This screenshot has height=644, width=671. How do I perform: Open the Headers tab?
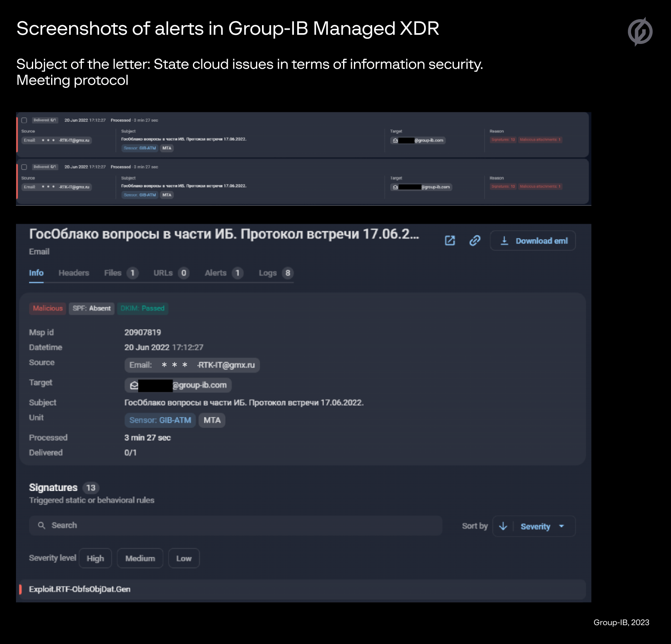click(74, 273)
